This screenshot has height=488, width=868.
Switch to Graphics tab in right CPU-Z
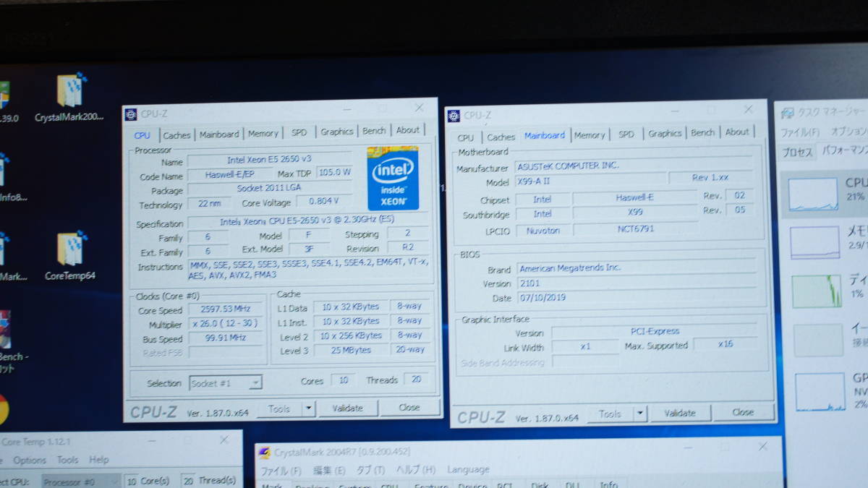click(x=665, y=133)
